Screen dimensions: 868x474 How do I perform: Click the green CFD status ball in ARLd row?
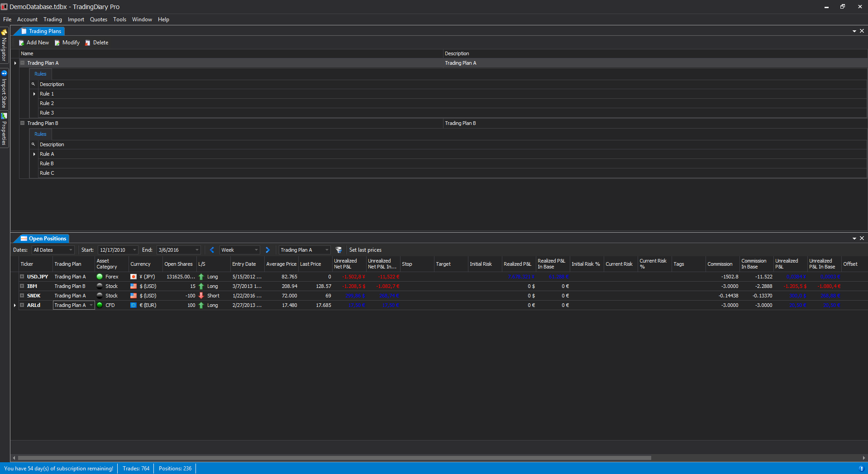[x=100, y=305]
